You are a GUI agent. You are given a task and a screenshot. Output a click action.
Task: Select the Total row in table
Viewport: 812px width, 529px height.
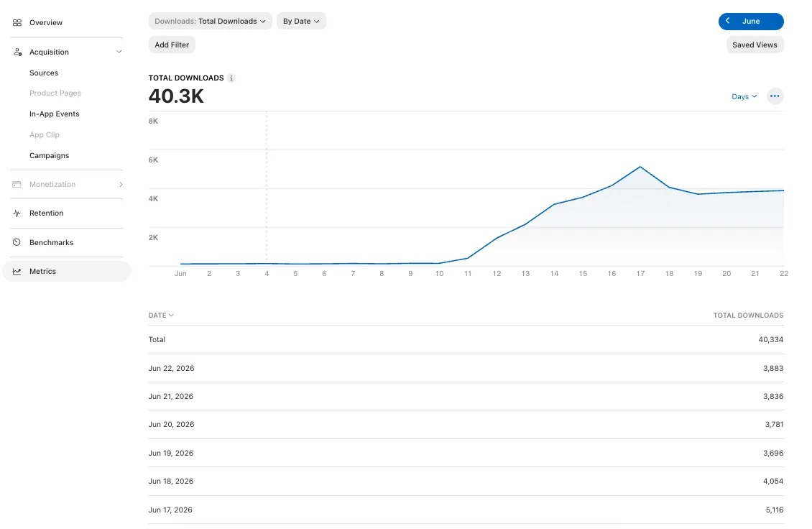pyautogui.click(x=466, y=340)
